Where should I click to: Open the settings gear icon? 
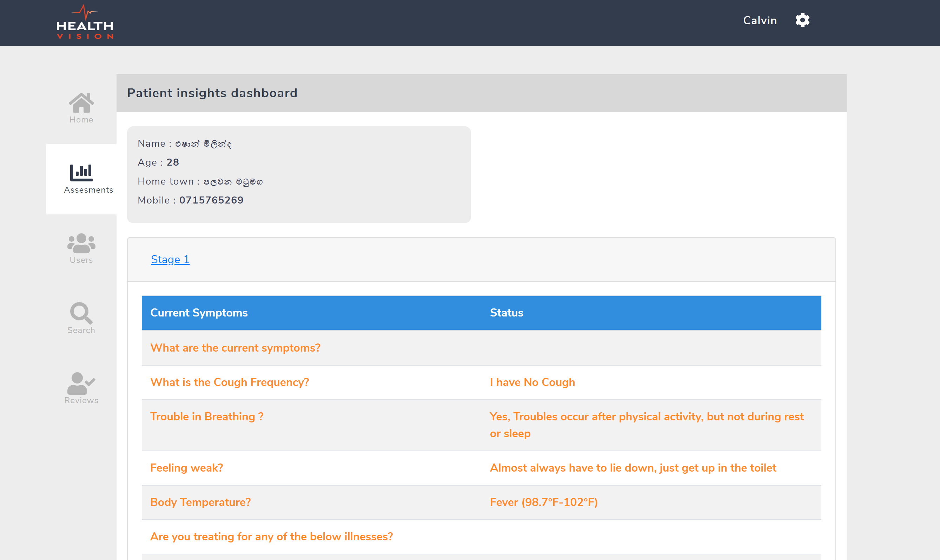pos(802,20)
